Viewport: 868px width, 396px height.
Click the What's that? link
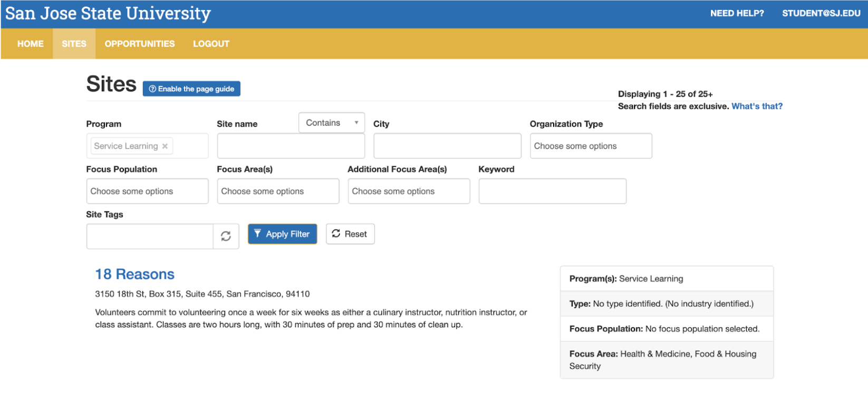click(757, 106)
